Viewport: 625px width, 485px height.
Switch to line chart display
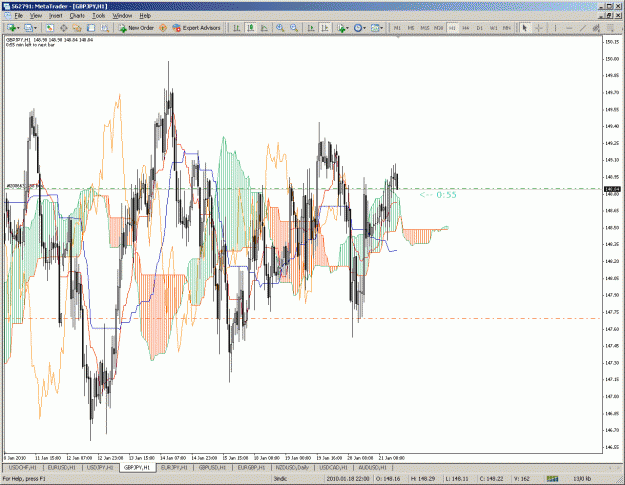tap(264, 28)
